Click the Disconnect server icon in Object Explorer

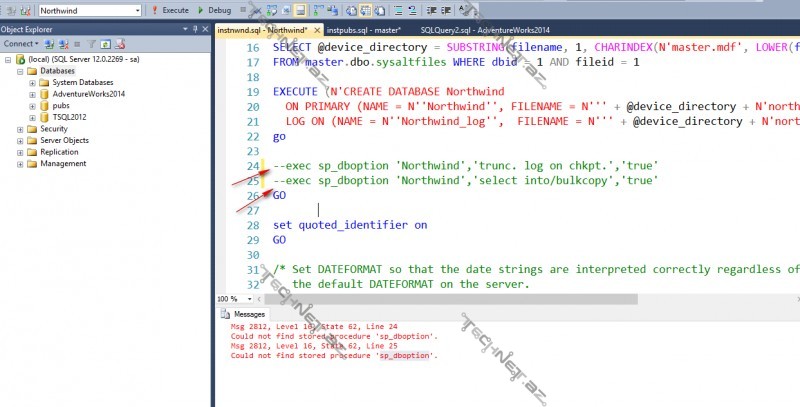[63, 45]
